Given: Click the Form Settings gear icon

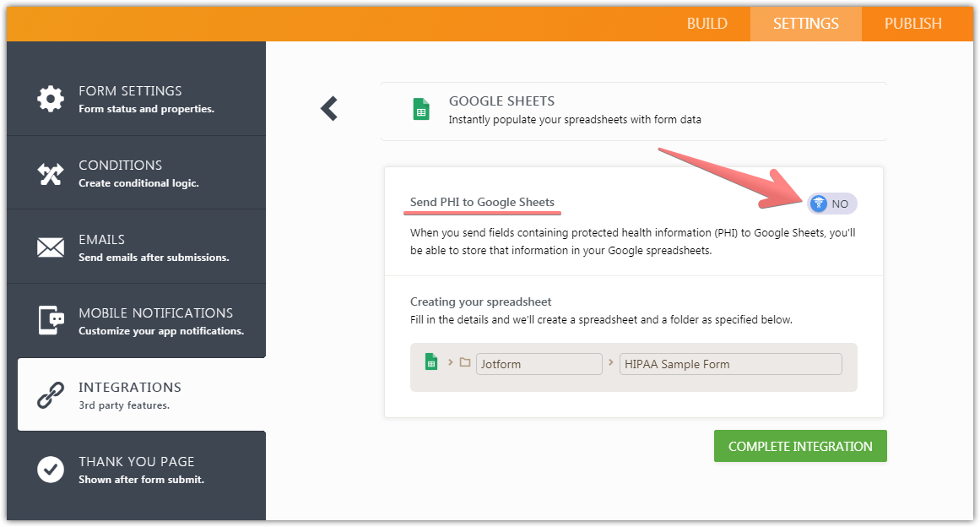Looking at the screenshot, I should (51, 99).
